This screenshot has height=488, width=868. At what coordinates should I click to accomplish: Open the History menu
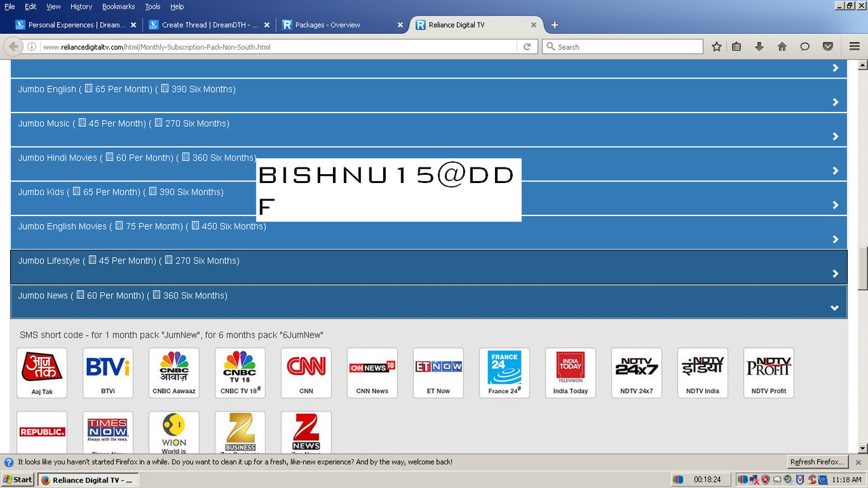pos(81,7)
